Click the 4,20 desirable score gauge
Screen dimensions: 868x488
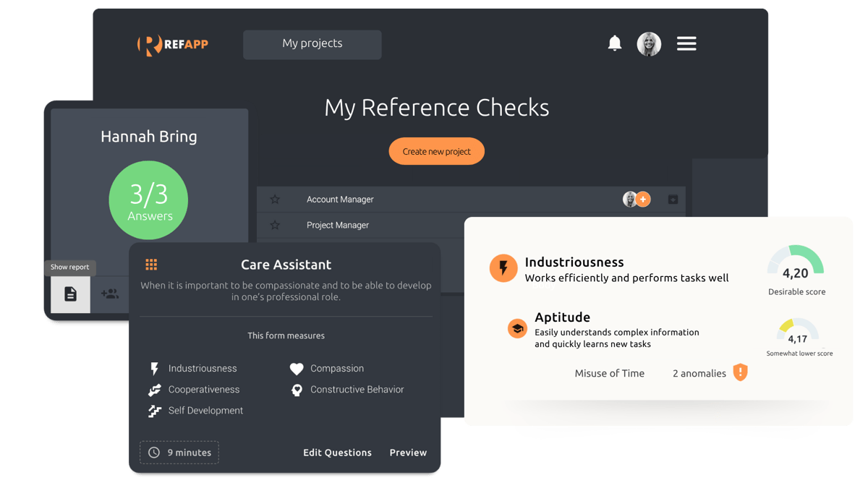[x=796, y=266]
